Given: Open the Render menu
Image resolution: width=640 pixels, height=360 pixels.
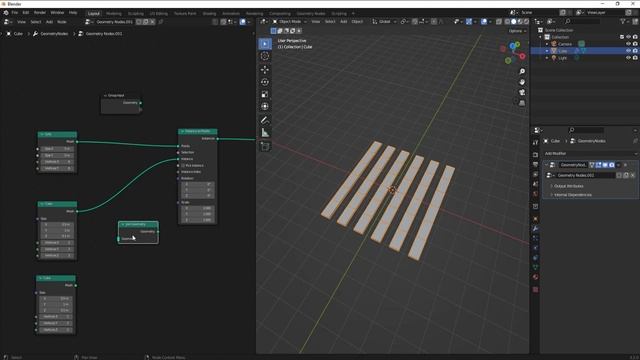Looking at the screenshot, I should pyautogui.click(x=40, y=13).
